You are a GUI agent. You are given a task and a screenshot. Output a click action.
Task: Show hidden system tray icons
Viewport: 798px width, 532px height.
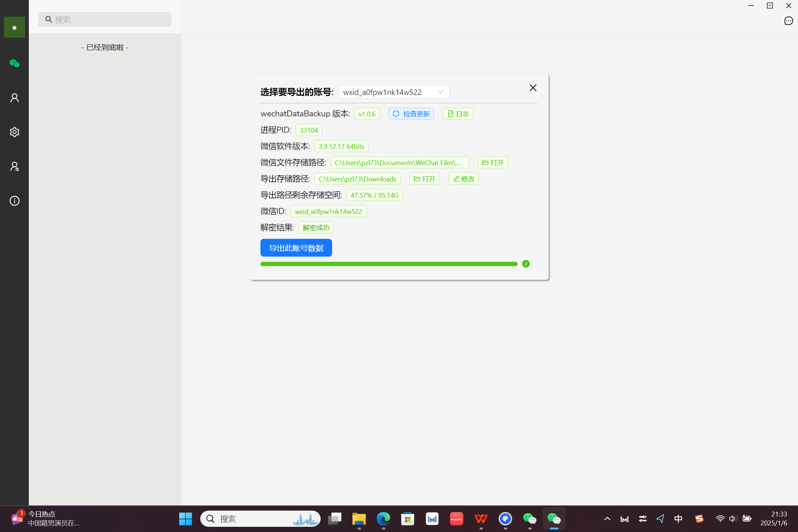607,519
